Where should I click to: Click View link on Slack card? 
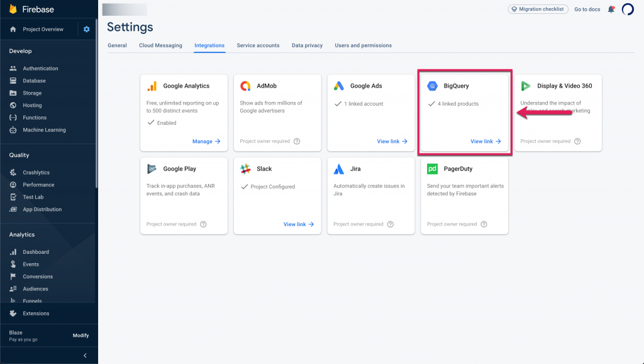click(299, 224)
